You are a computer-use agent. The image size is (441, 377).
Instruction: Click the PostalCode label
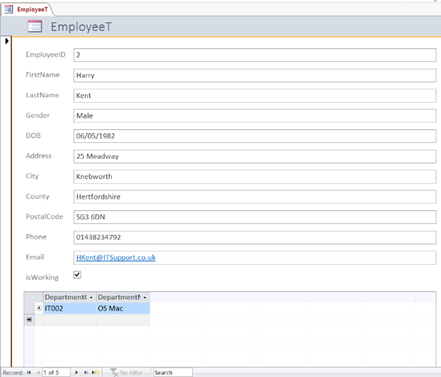pos(44,216)
